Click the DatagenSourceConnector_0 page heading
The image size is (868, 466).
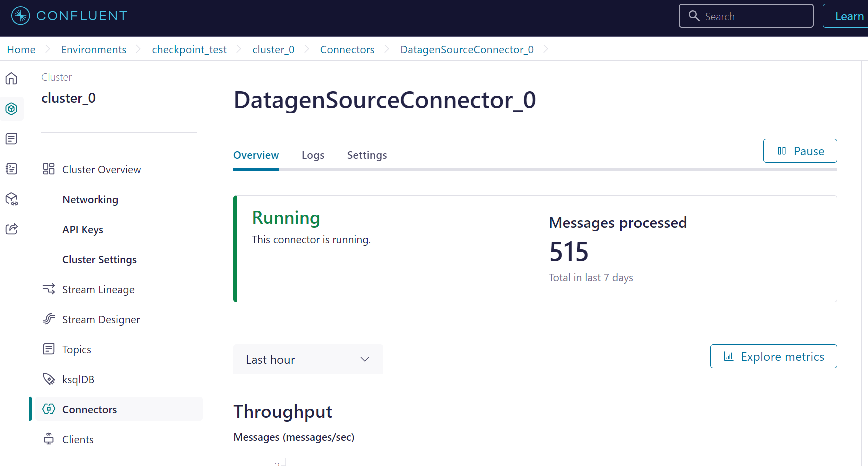[x=385, y=100]
